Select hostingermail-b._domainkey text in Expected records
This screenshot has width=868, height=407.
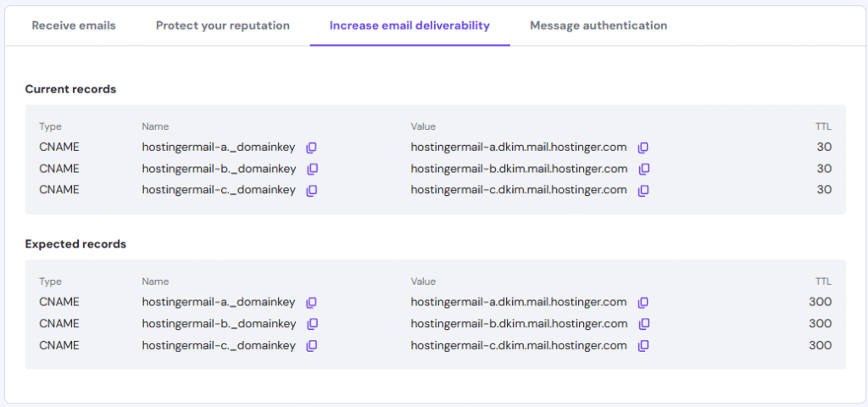[220, 323]
